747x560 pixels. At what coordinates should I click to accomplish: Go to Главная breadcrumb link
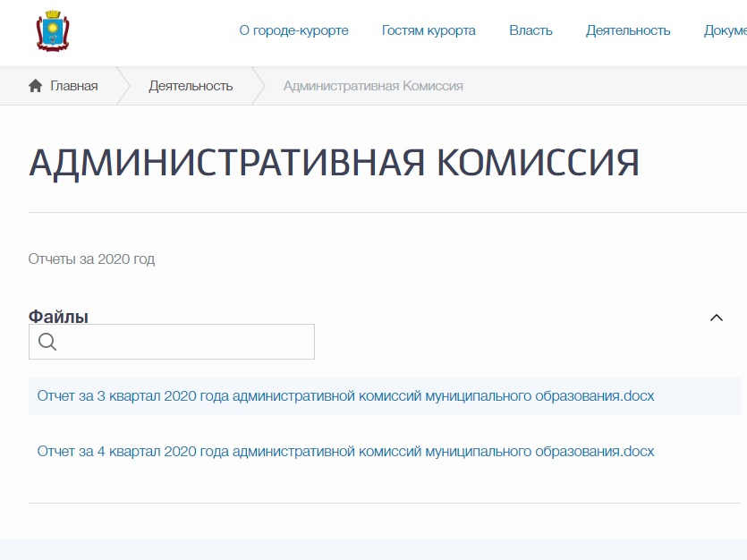[74, 86]
